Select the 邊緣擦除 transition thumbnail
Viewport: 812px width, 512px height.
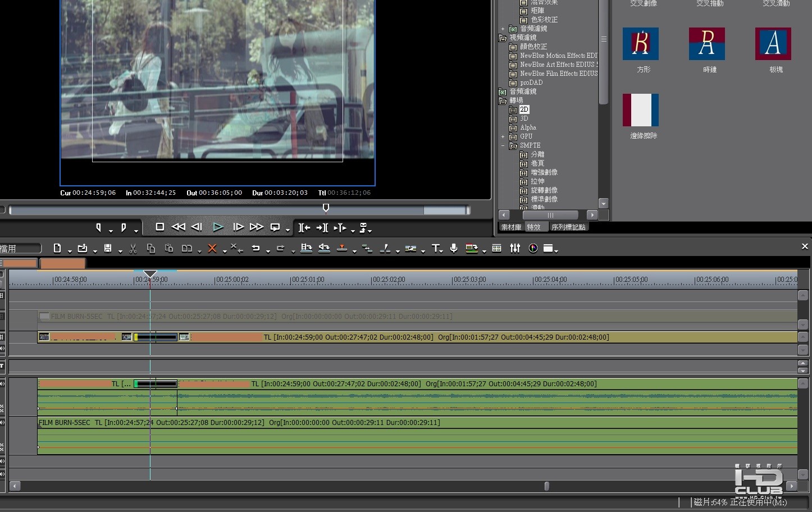coord(641,110)
